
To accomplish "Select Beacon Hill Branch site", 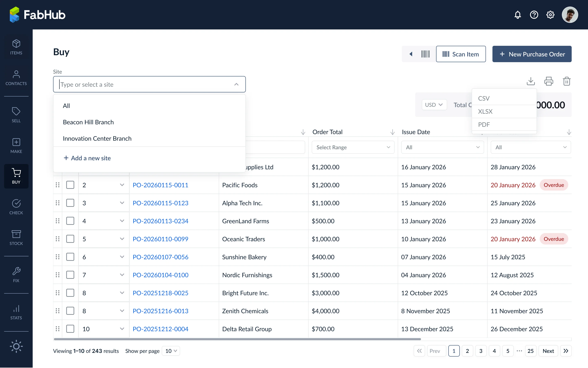I will coord(149,122).
